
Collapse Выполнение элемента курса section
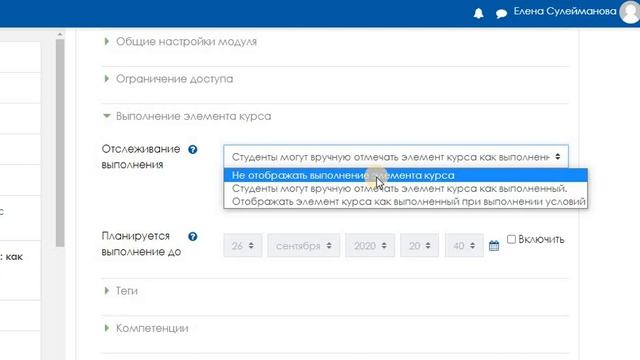[193, 116]
